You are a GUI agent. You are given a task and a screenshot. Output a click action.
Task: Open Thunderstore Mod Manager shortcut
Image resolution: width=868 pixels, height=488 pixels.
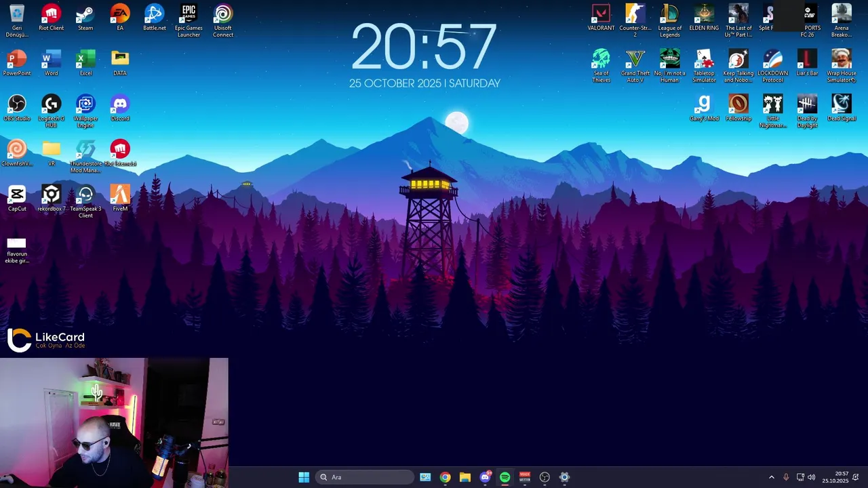(85, 157)
